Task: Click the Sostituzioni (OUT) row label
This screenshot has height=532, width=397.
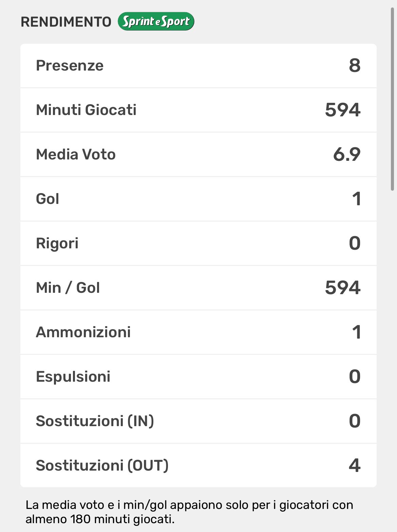Action: 102,465
